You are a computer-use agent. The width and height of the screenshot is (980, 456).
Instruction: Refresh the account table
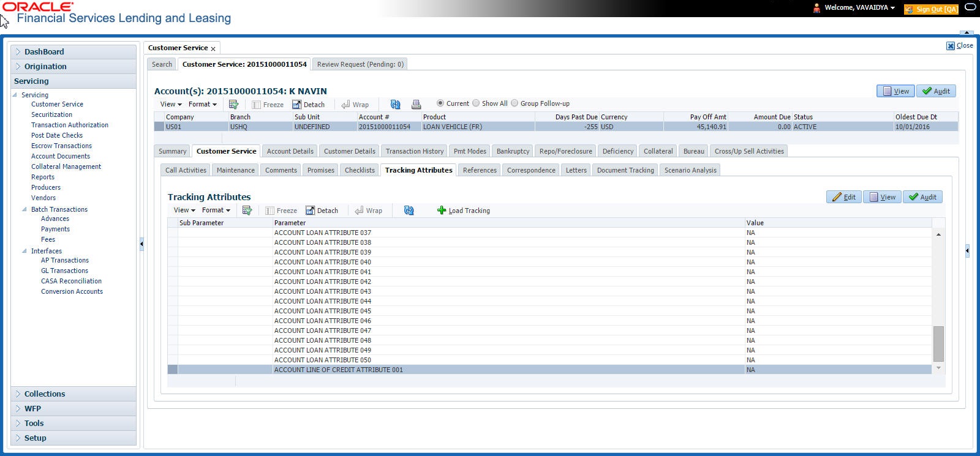[x=396, y=105]
